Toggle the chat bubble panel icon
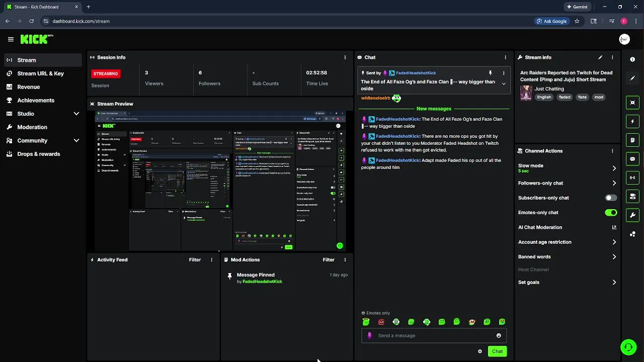Viewport: 644px width, 362px height. pyautogui.click(x=632, y=159)
